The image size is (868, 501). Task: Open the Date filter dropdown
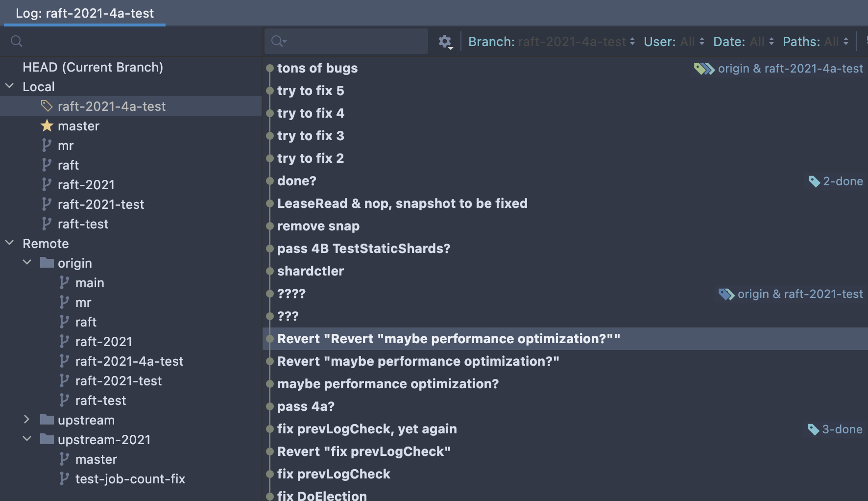(743, 42)
